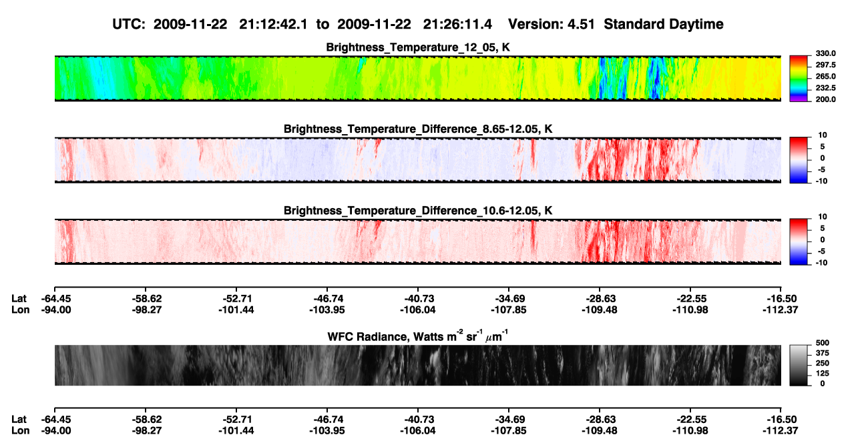Click the 330.0 colorbar tick label

coord(825,53)
